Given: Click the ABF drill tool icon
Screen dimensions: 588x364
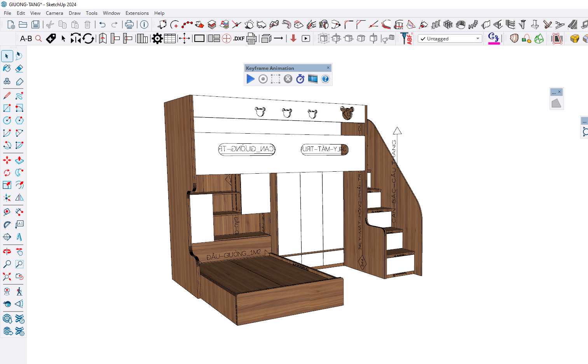Looking at the screenshot, I should 407,38.
